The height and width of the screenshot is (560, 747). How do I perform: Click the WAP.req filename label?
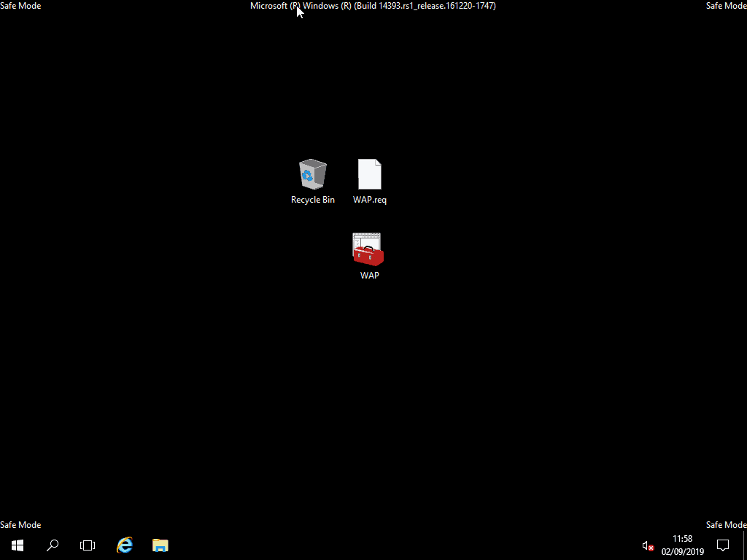point(369,199)
